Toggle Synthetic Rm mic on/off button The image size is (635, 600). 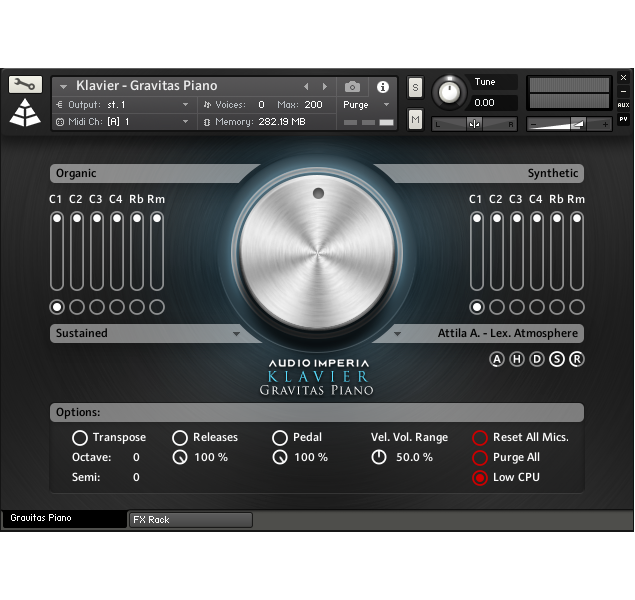point(577,307)
